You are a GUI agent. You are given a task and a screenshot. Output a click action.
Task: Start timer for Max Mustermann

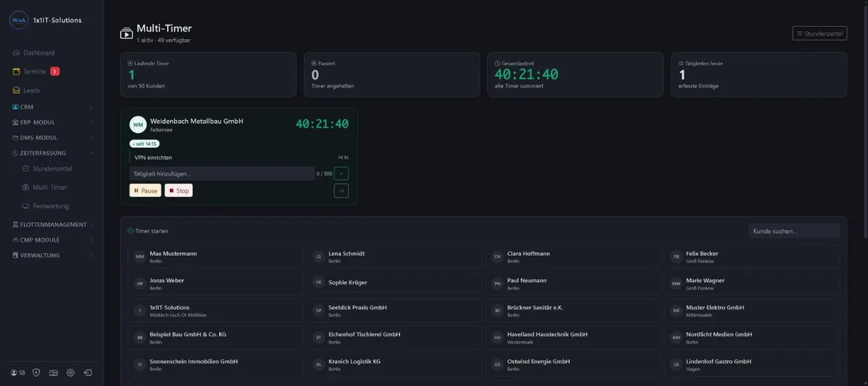[216, 257]
